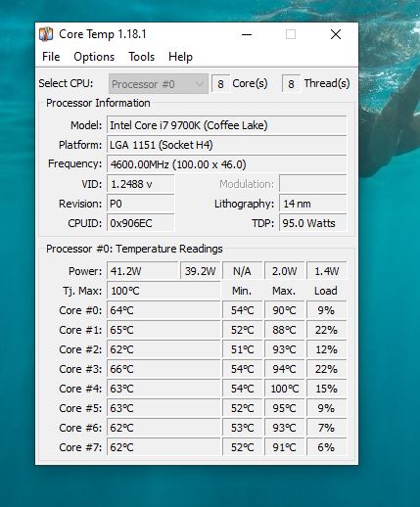Click the power reading 39.2W
The width and height of the screenshot is (420, 507).
pos(201,271)
